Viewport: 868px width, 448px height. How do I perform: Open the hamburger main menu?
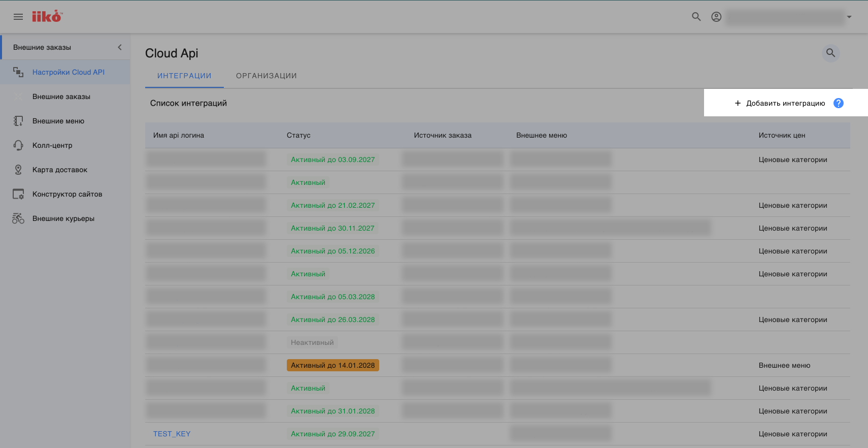(x=18, y=17)
